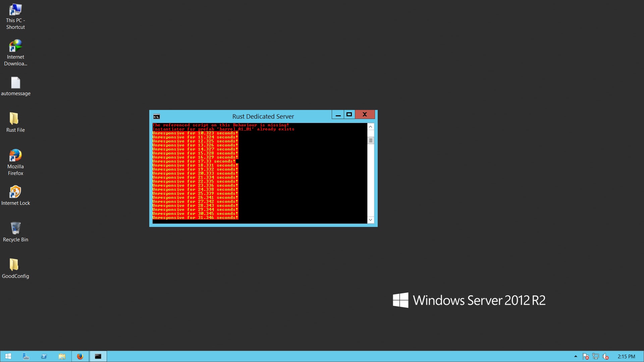Click 'Instantiator for prefab' error line
This screenshot has height=362, width=644.
223,129
